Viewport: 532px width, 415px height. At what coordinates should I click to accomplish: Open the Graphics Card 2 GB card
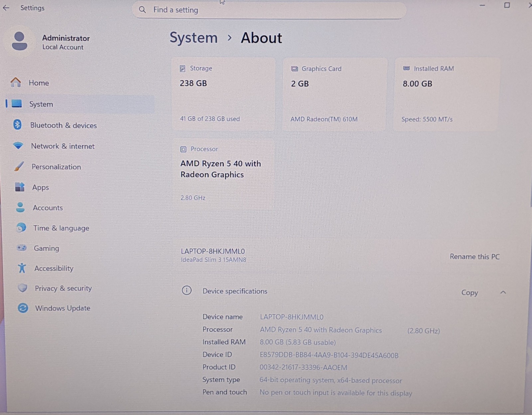335,94
